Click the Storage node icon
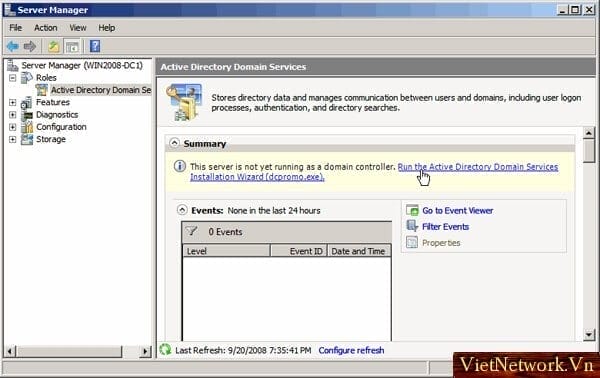600x378 pixels. (27, 139)
